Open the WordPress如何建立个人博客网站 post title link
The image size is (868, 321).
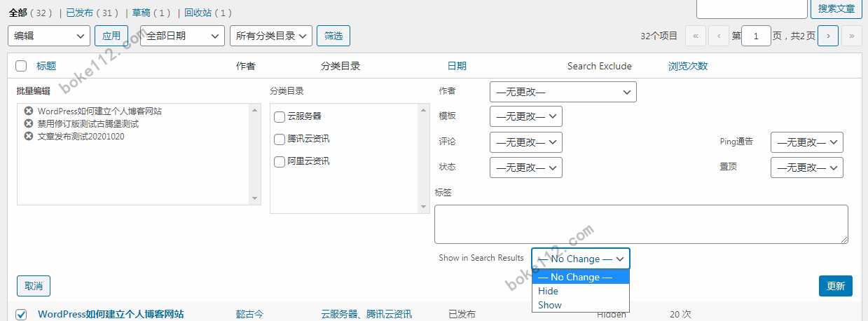[x=111, y=314]
